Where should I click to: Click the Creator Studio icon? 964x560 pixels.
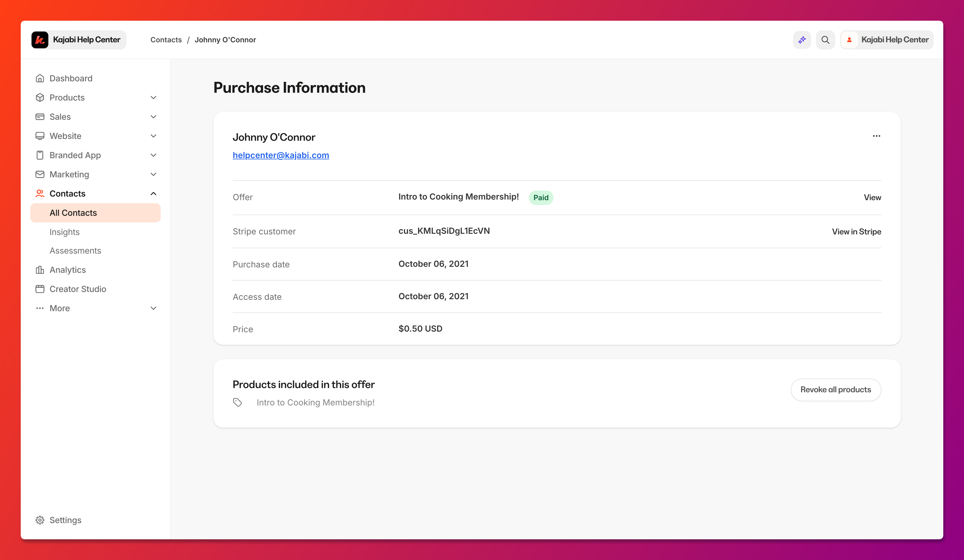[40, 289]
